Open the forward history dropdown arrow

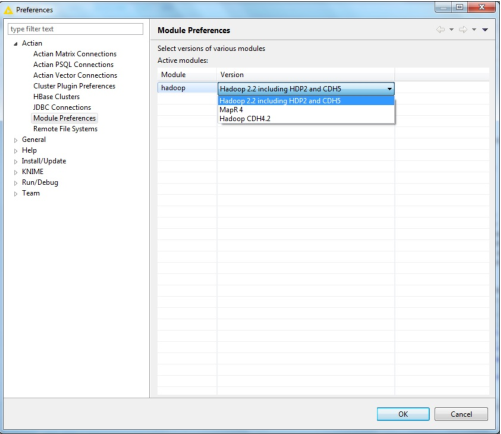tap(474, 30)
